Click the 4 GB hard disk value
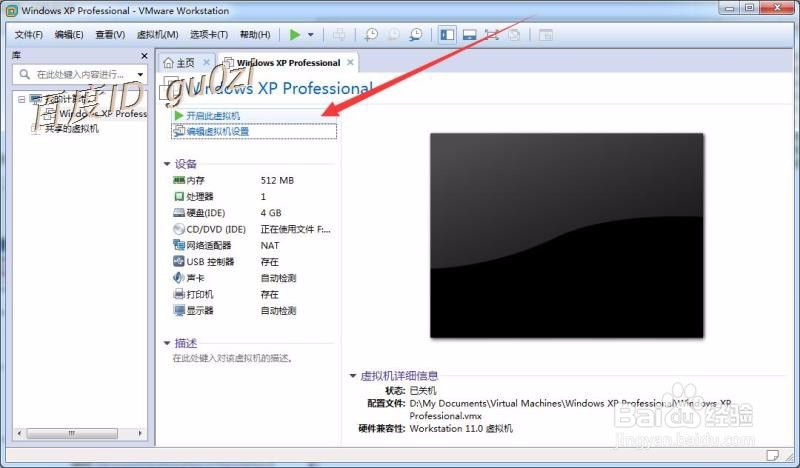 click(271, 213)
